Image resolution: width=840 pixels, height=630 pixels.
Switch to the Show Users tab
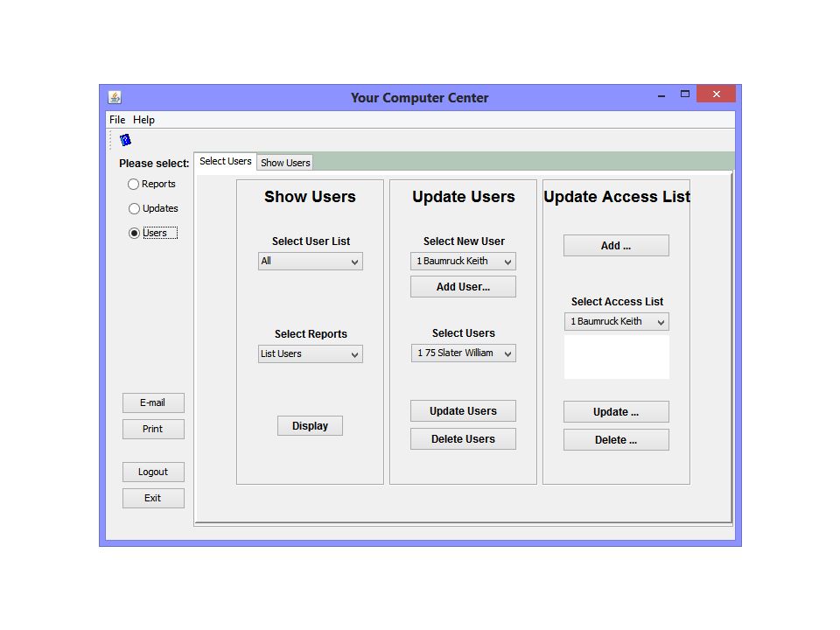coord(285,163)
